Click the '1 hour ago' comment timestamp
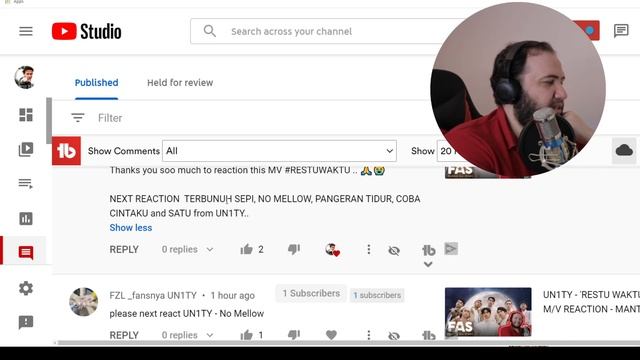 232,296
